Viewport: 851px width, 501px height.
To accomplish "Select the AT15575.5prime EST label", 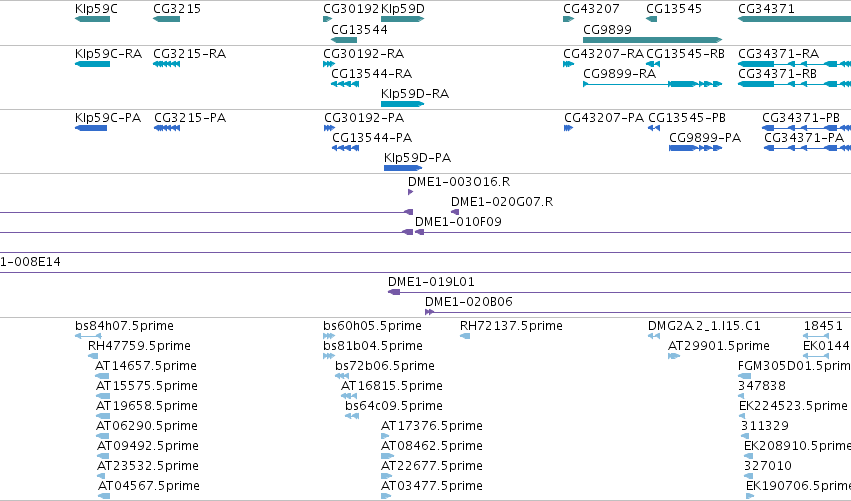I will tap(147, 386).
